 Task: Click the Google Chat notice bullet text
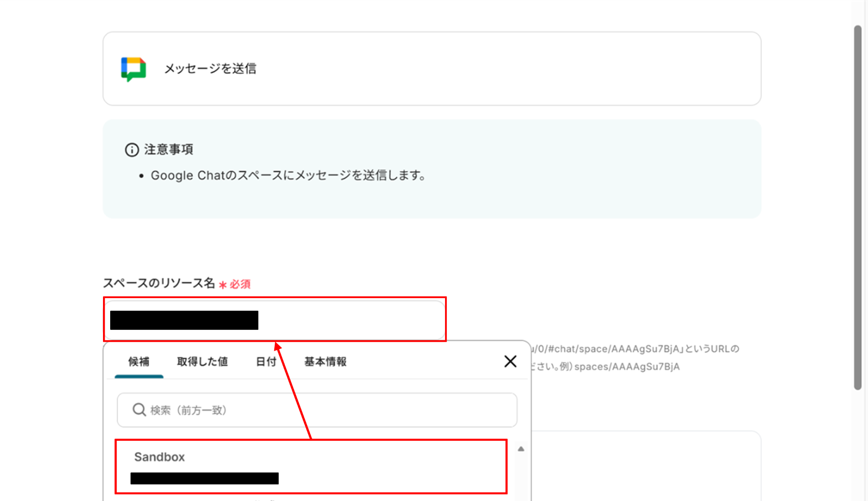click(x=288, y=175)
